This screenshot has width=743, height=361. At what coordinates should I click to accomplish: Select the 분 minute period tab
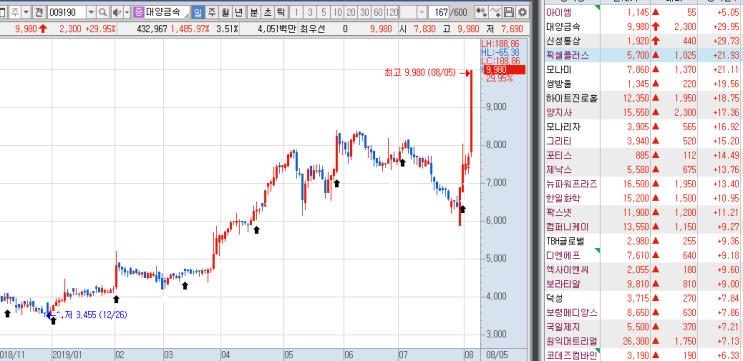(254, 12)
